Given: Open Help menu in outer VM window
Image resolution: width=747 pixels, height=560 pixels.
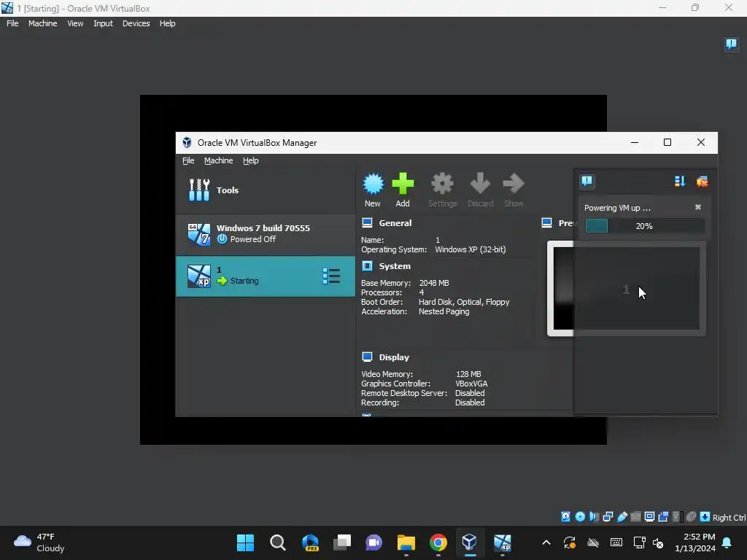Looking at the screenshot, I should pyautogui.click(x=167, y=23).
